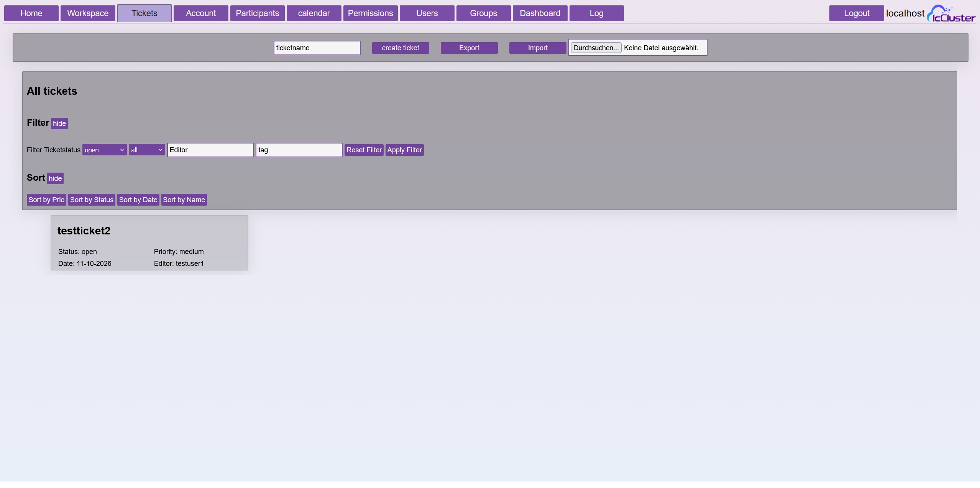Click the Import button

point(538,48)
